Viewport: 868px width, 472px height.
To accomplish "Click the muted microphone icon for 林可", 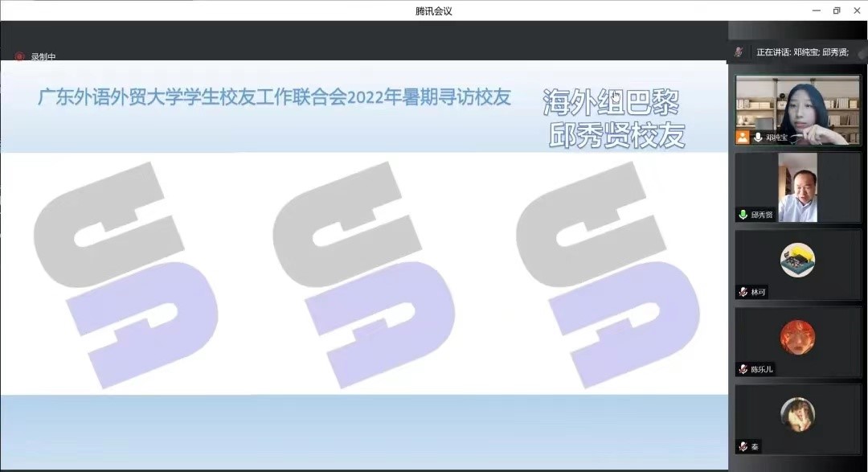I will pos(743,292).
